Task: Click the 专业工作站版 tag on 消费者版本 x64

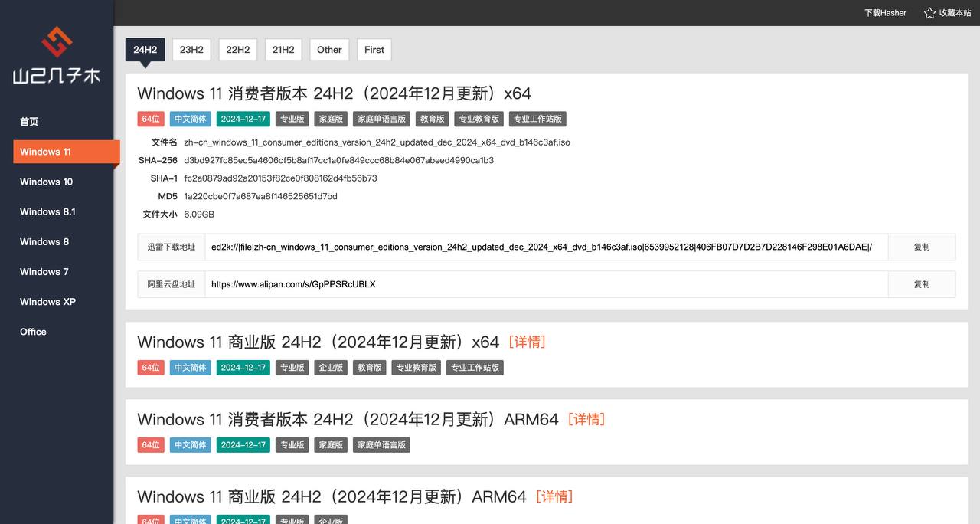Action: 537,119
